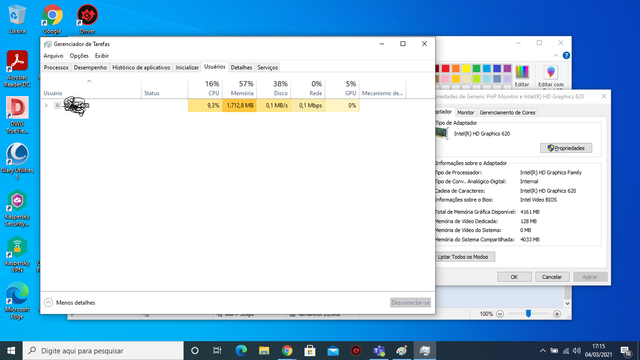Open File Explorer from the taskbar
640x360 pixels.
[264, 351]
